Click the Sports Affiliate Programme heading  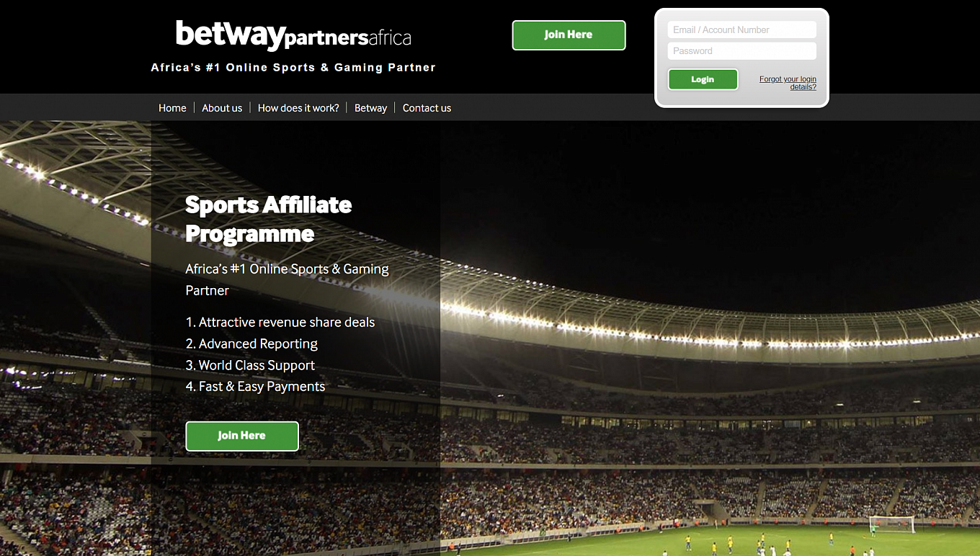[x=269, y=219]
